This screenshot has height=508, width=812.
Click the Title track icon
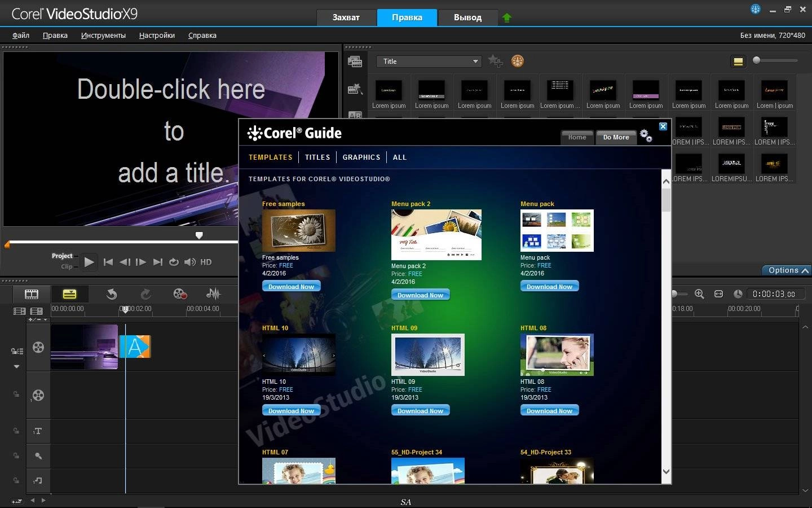(38, 431)
